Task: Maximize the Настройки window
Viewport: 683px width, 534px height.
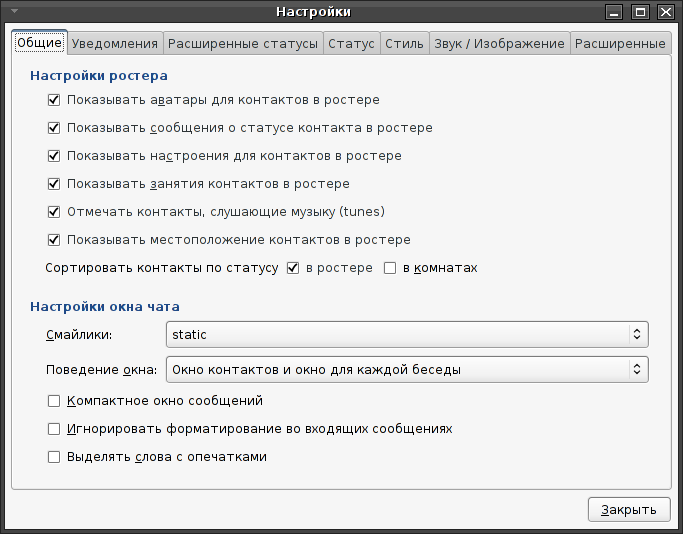Action: click(640, 12)
